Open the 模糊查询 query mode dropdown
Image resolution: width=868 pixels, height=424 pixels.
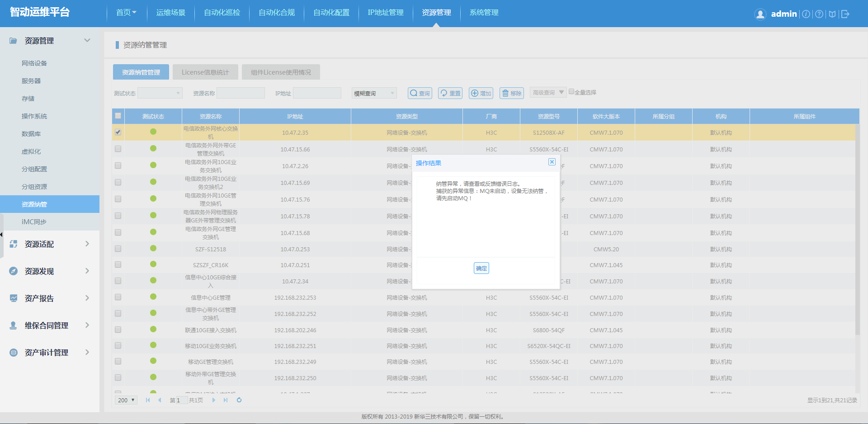click(374, 93)
